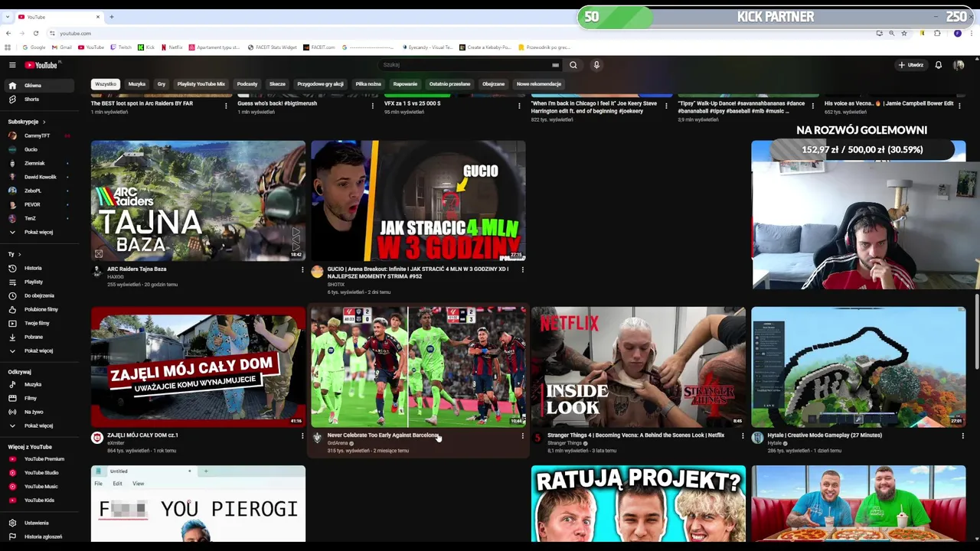
Task: Open ARC Raiders Tajna Baza thumbnail
Action: coord(198,201)
